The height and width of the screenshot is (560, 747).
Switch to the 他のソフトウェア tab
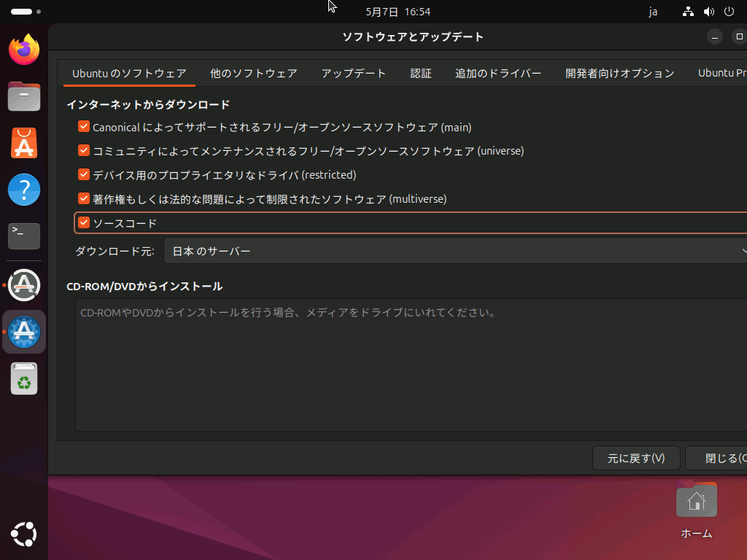coord(253,74)
